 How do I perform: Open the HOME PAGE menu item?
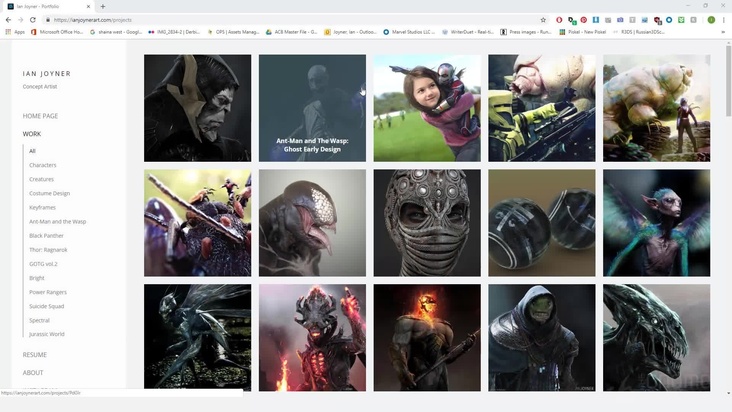click(40, 116)
